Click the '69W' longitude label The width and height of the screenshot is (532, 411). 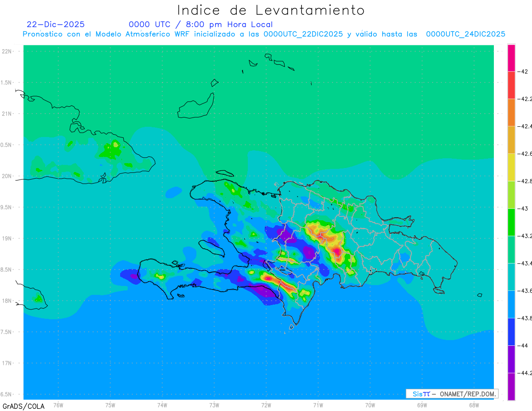pyautogui.click(x=422, y=406)
